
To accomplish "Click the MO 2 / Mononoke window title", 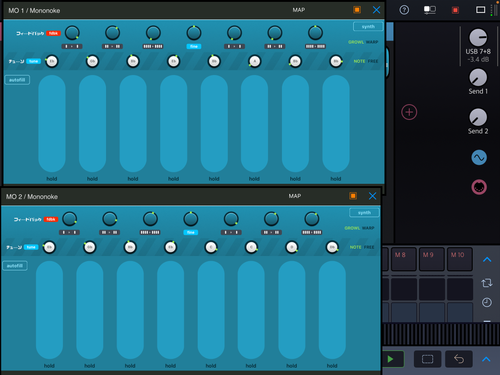I will (x=32, y=197).
